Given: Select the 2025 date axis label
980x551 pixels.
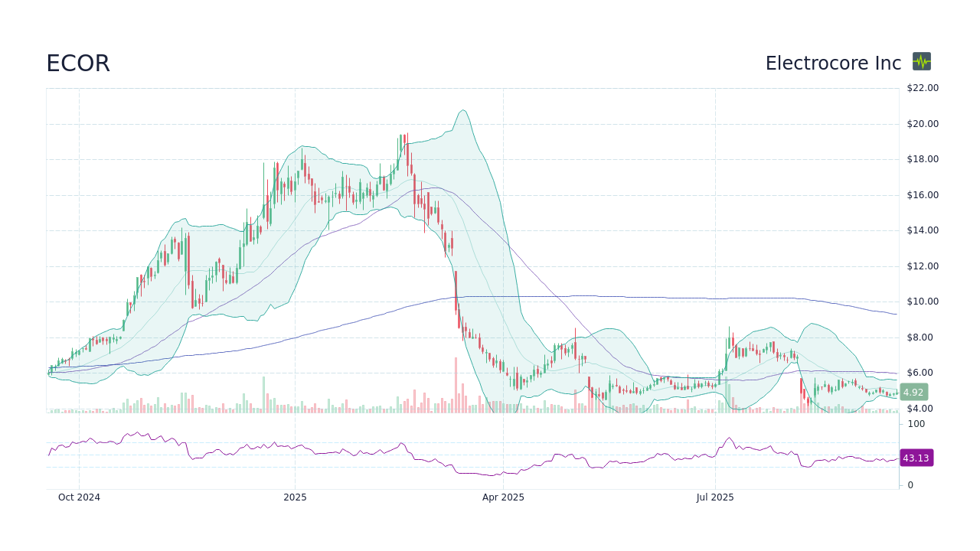Looking at the screenshot, I should coord(294,497).
